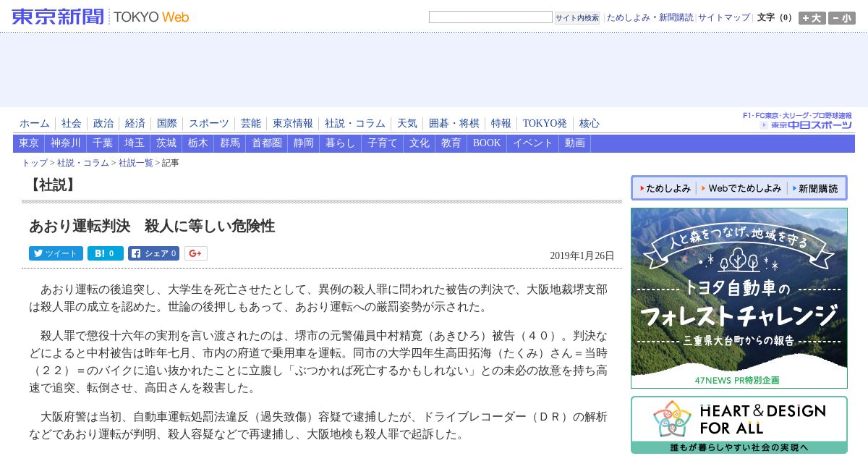Select 静岡 regional tab
Image resolution: width=868 pixels, height=456 pixels.
[x=304, y=143]
